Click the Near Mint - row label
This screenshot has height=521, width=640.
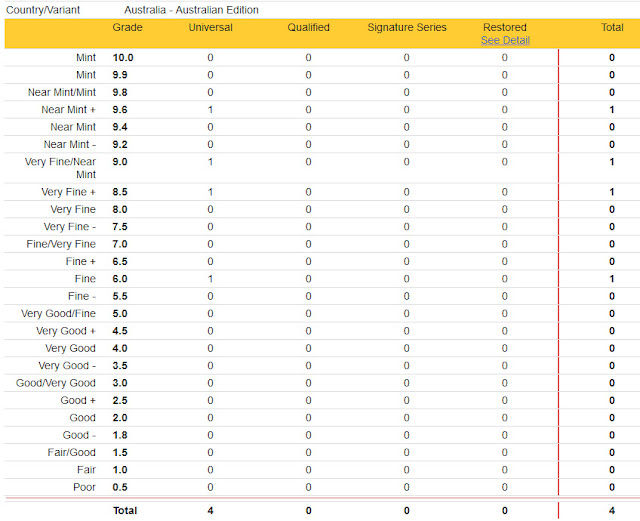click(x=70, y=145)
